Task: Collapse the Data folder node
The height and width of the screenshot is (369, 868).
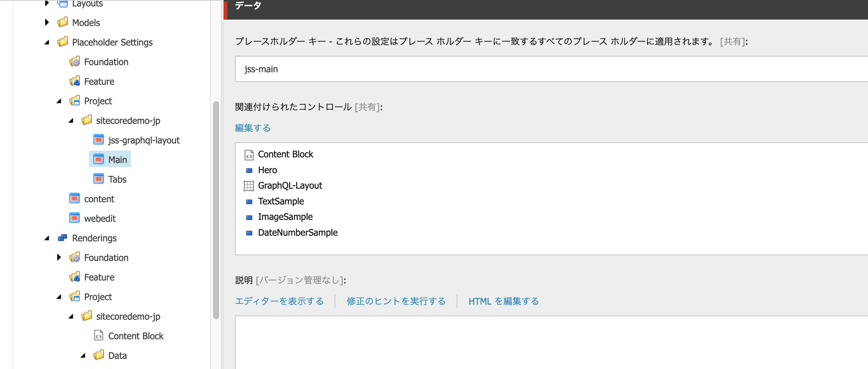Action: [x=83, y=355]
